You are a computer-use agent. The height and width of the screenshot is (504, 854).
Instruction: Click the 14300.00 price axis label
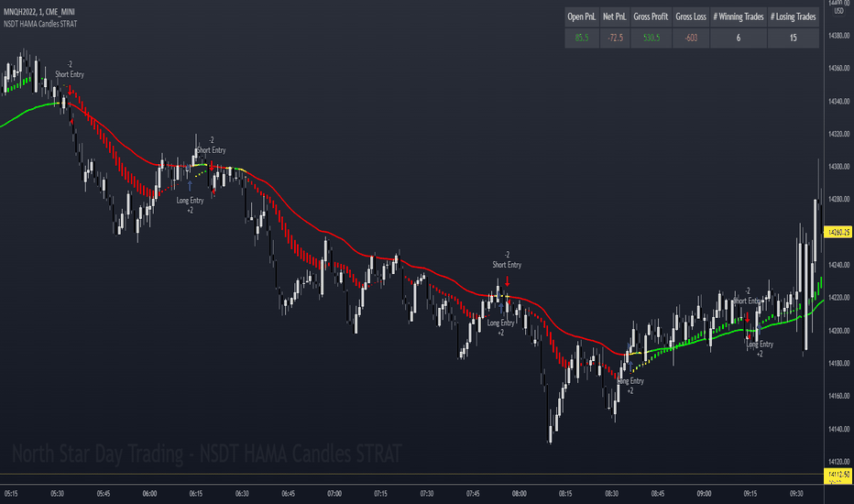838,167
